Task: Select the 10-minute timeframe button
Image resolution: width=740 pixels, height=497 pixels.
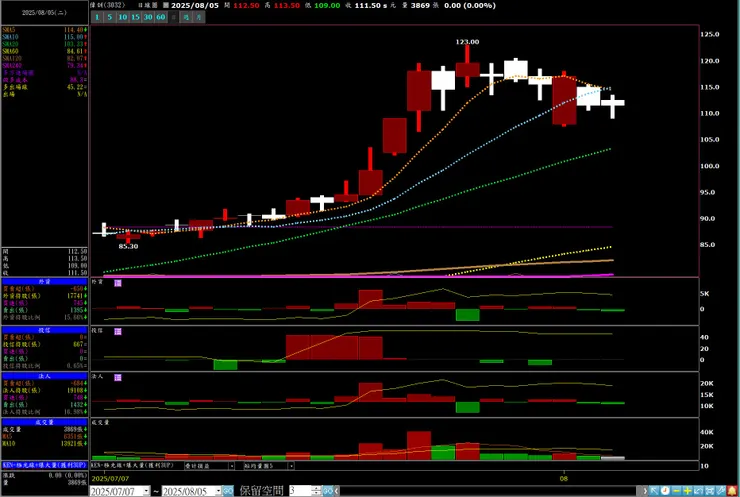Action: (122, 17)
